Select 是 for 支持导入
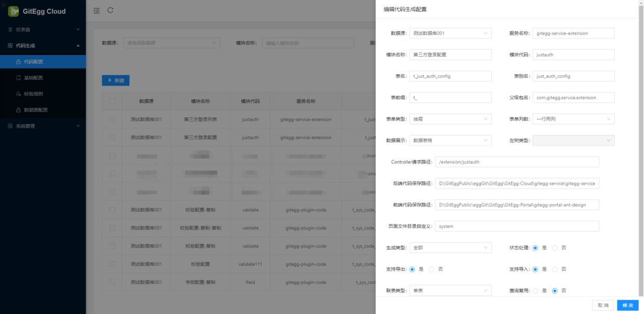The width and height of the screenshot is (644, 314). [x=535, y=269]
